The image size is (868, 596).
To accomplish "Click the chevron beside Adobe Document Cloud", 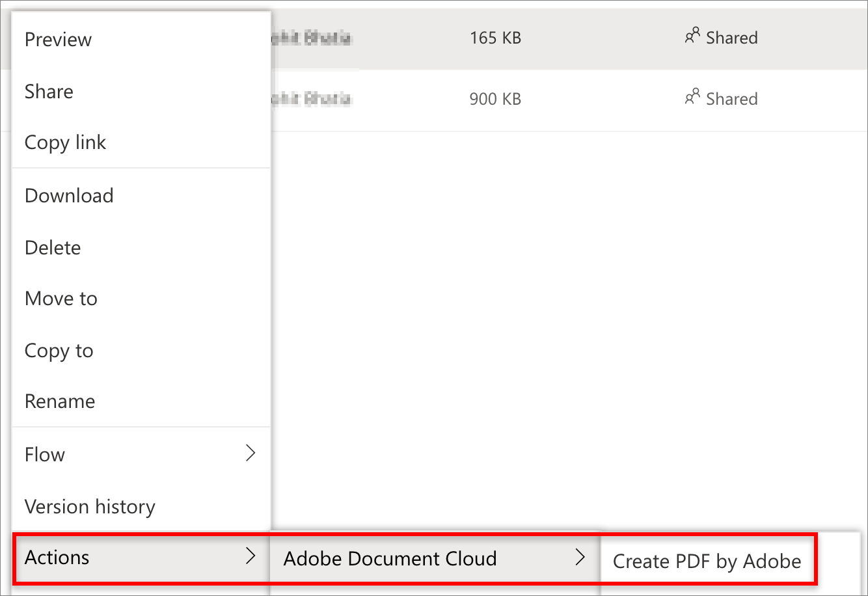I will (x=580, y=558).
